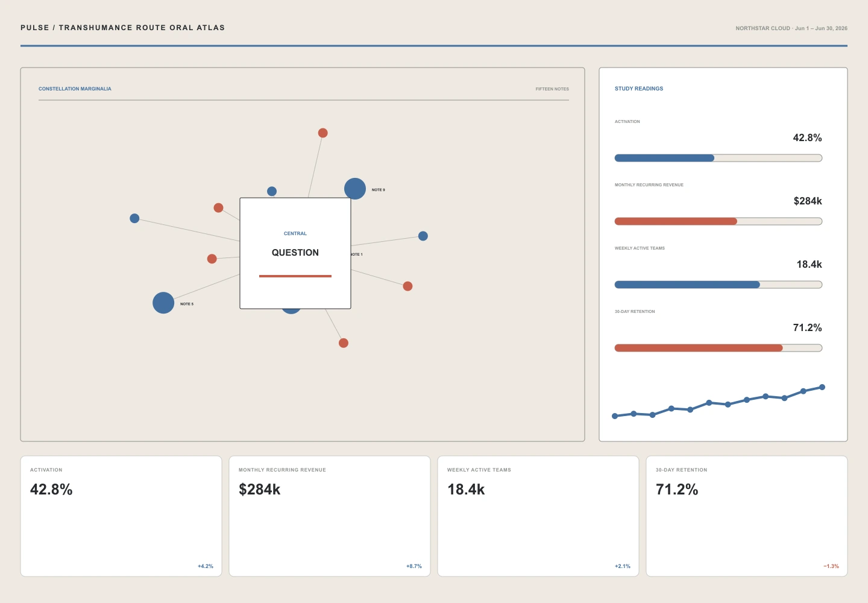This screenshot has height=603, width=868.
Task: Click the 42.8% figure on the bottom Activation card
Action: coord(51,490)
